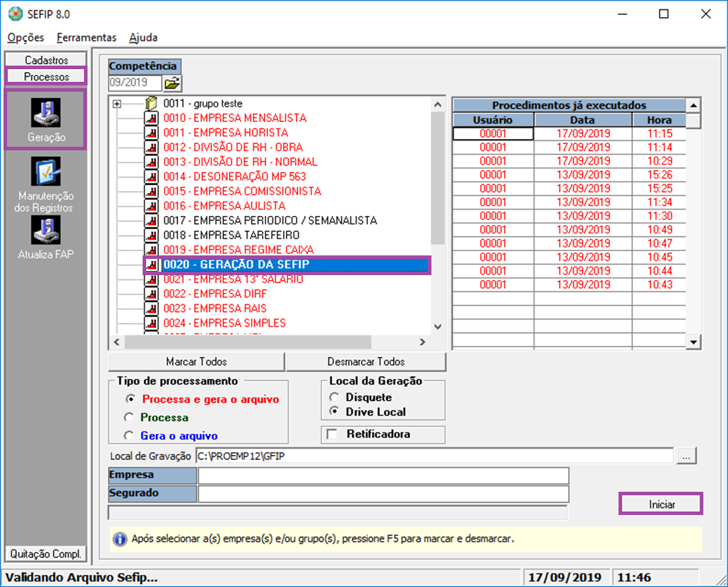Click company icon beside 0016 EMPRESA AULISTA
Screen dimensions: 728x587
point(151,205)
